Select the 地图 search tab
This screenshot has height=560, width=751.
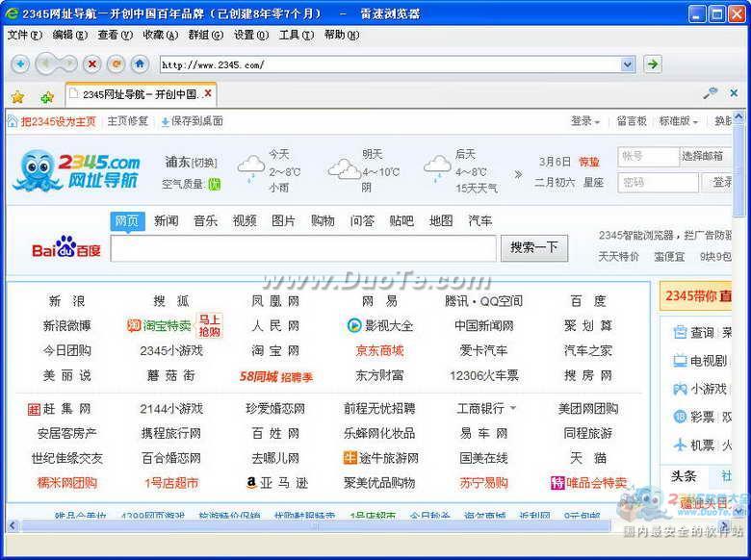click(441, 220)
